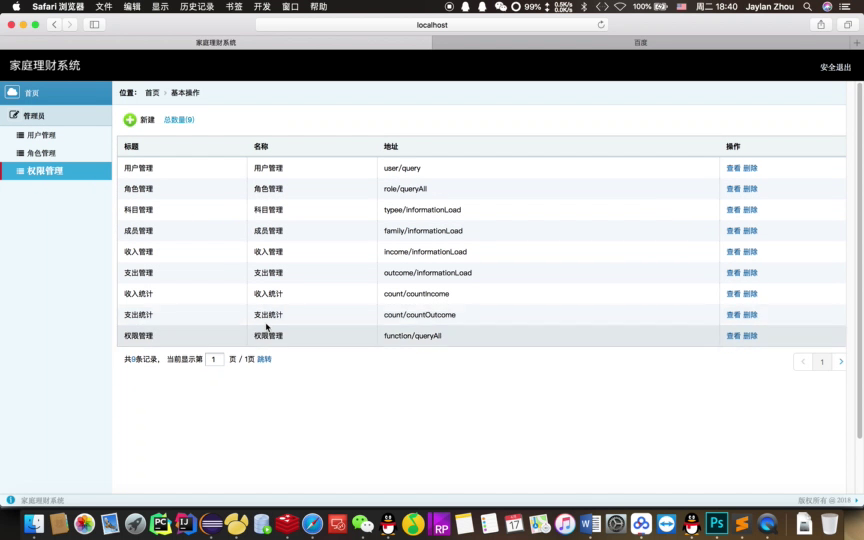Click the Safari share icon

(821, 25)
